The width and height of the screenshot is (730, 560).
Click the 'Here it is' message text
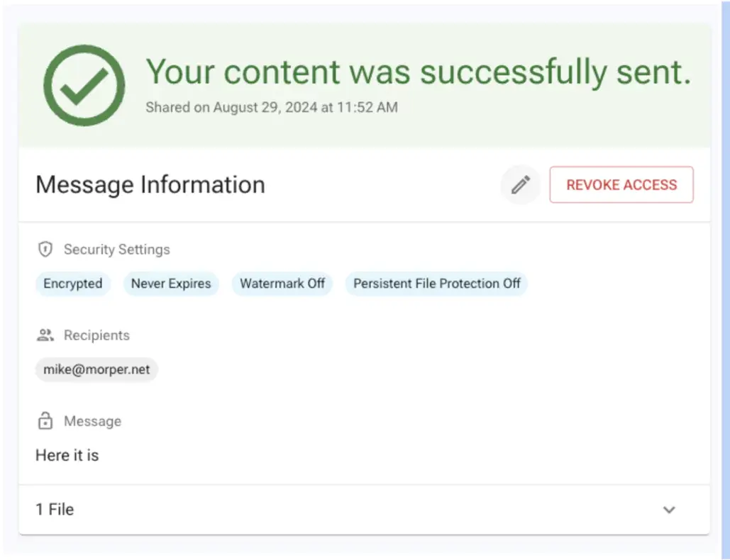[67, 455]
